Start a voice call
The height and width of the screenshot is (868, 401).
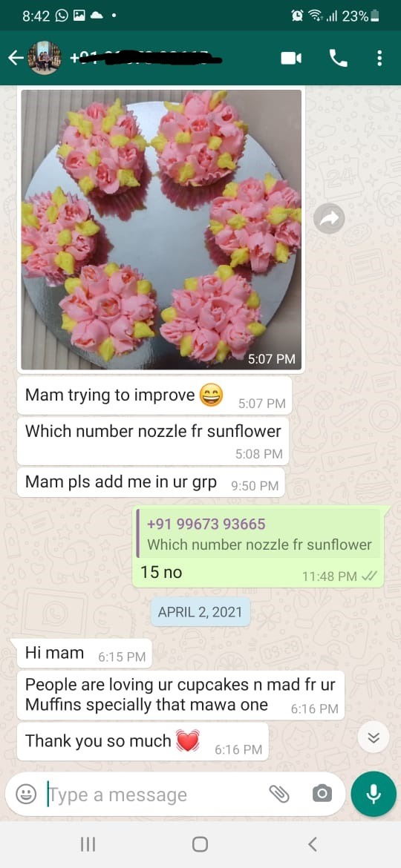[x=339, y=58]
